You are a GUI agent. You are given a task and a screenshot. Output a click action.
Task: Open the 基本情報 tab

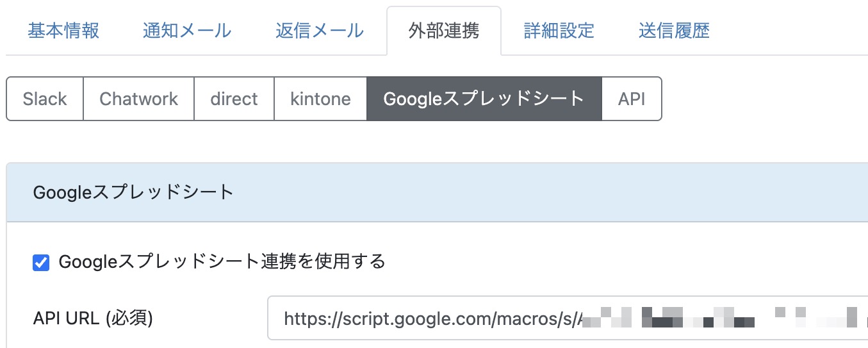point(63,31)
